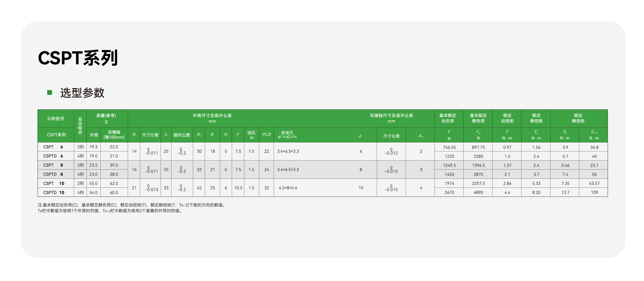
Task: Click the green square bullet beside 选型参数
Action: pos(50,92)
